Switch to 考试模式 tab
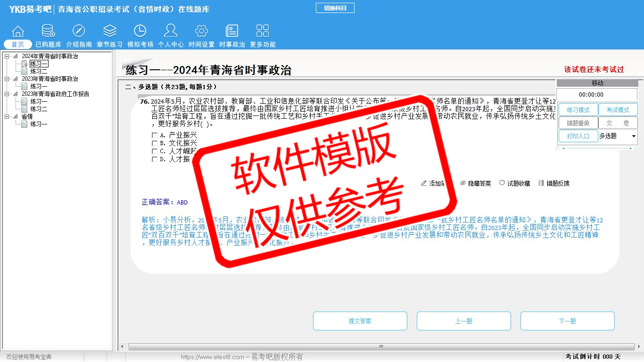644x362 pixels. coord(618,110)
